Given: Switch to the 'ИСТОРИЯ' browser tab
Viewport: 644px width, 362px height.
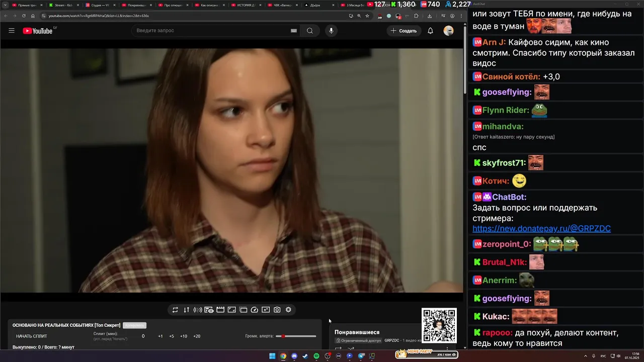Looking at the screenshot, I should [247, 5].
